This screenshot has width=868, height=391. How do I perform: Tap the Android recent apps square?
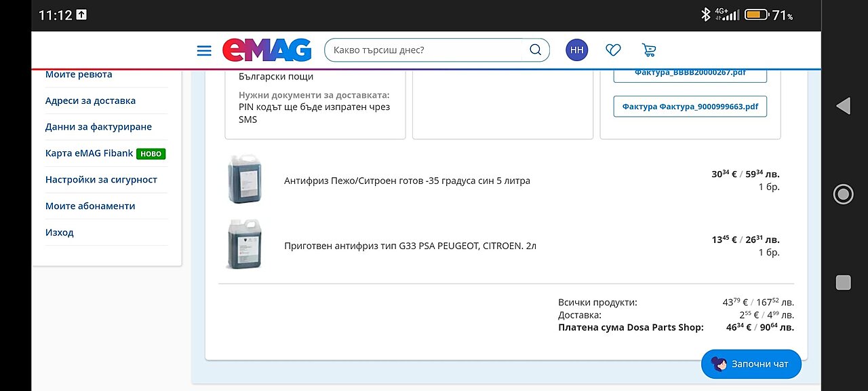coord(843,282)
